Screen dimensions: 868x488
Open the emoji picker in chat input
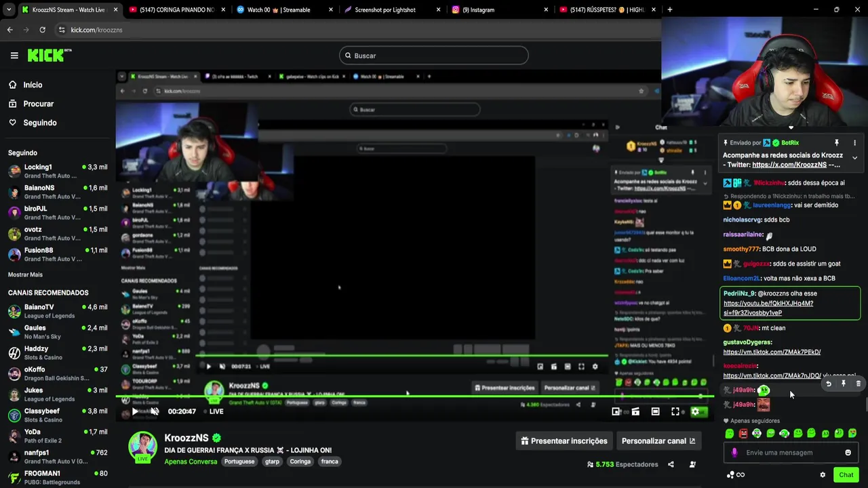[848, 453]
